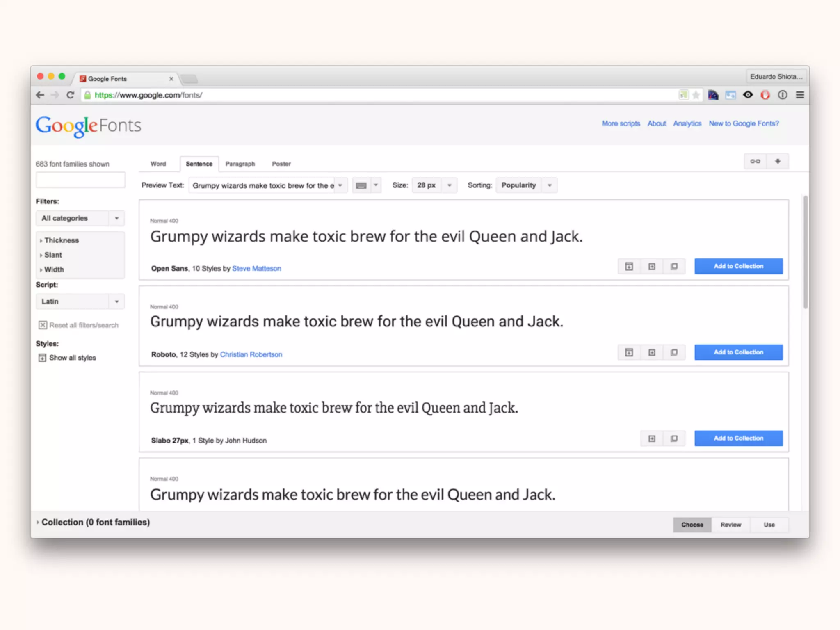Click the font search input field
This screenshot has width=840, height=630.
tap(80, 180)
